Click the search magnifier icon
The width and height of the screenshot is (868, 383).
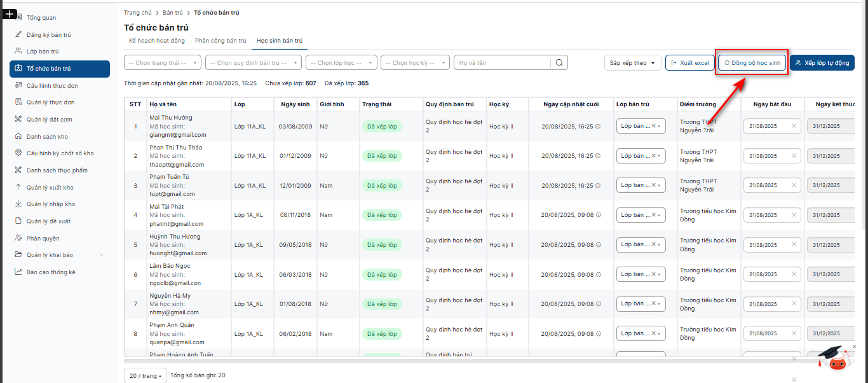point(559,63)
